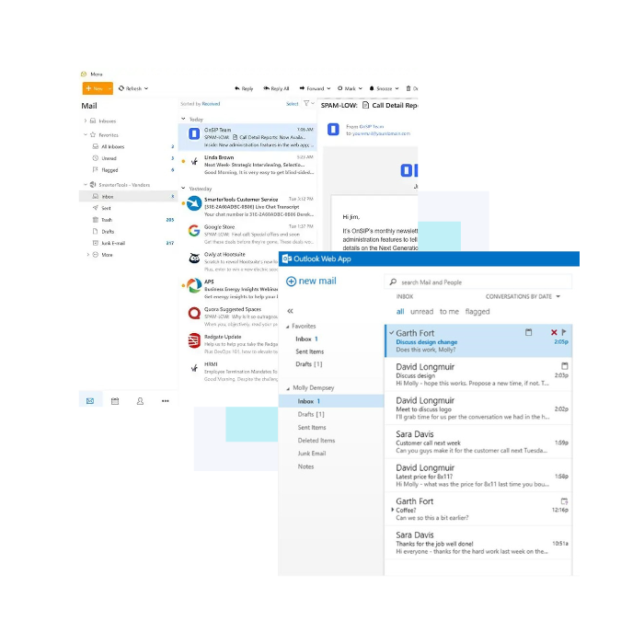Image resolution: width=644 pixels, height=644 pixels.
Task: Click the Reply arrow button
Action: tap(244, 88)
